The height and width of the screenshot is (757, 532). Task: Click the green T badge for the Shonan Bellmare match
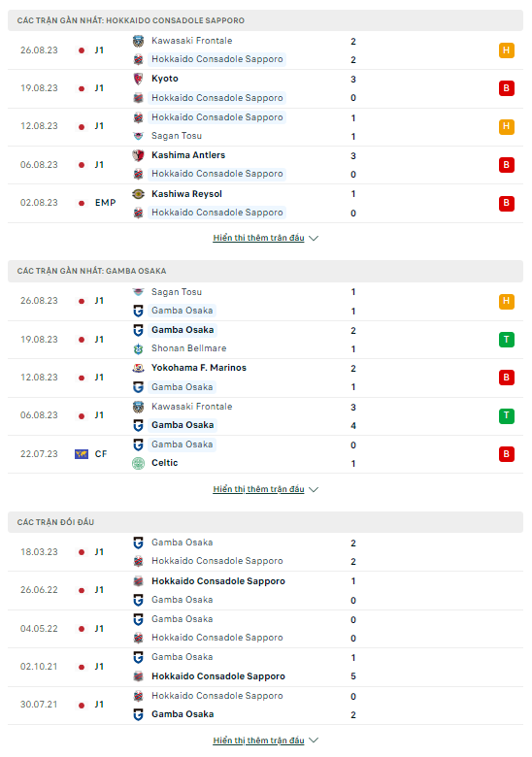tap(507, 340)
